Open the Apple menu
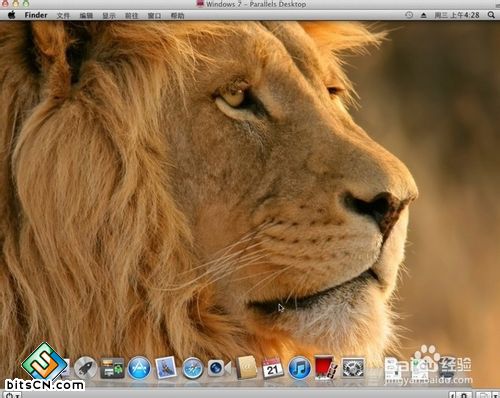500x398 pixels. coord(12,15)
